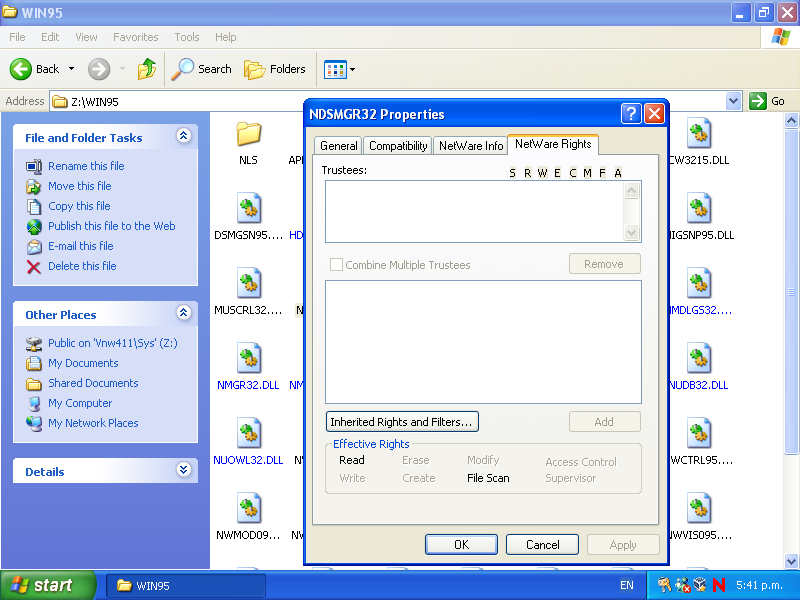Click Move this file link

tap(80, 186)
